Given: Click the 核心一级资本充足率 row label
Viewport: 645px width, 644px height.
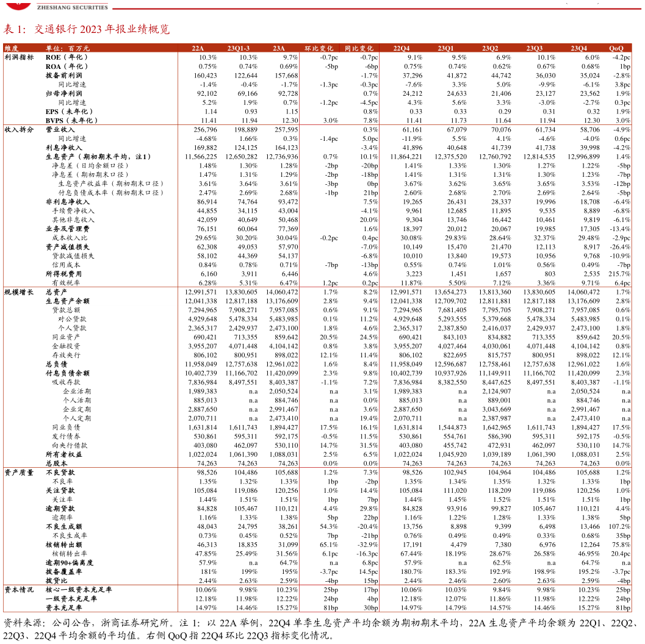Looking at the screenshot, I should (x=79, y=590).
